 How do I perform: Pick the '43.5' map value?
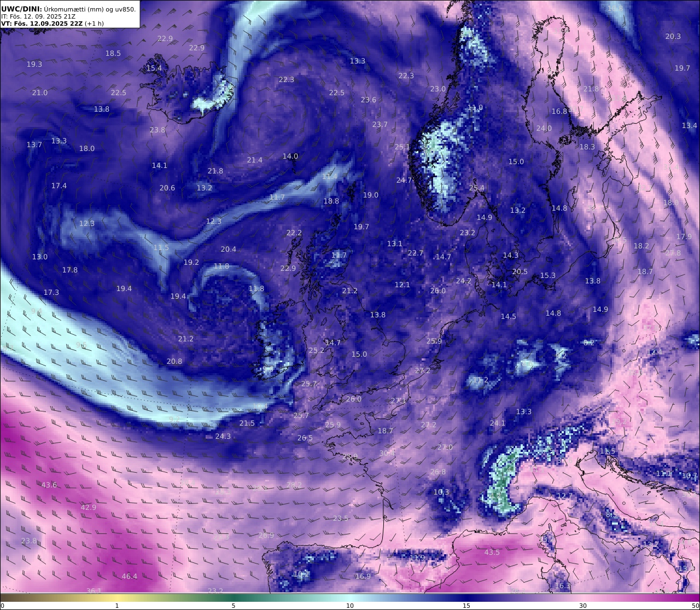pyautogui.click(x=492, y=553)
